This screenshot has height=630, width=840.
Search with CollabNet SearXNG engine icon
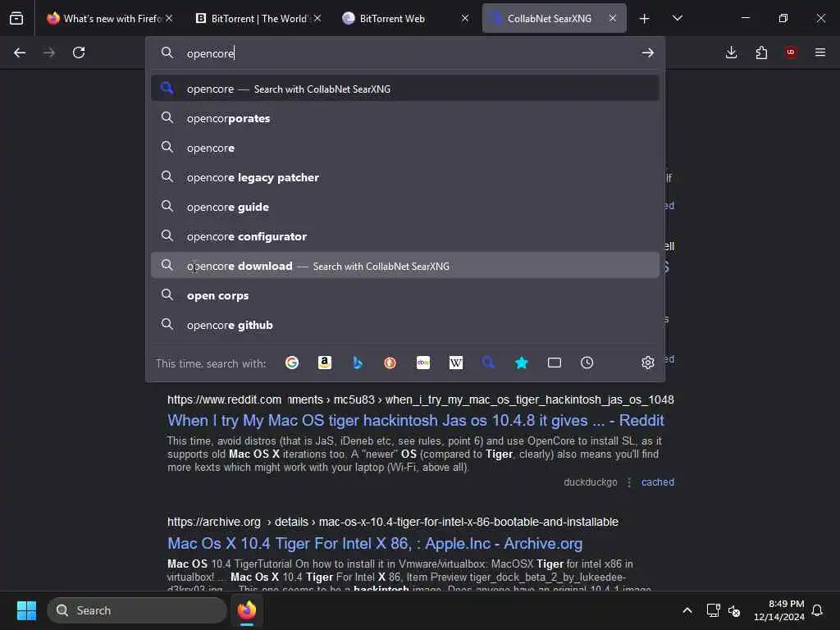tap(489, 363)
